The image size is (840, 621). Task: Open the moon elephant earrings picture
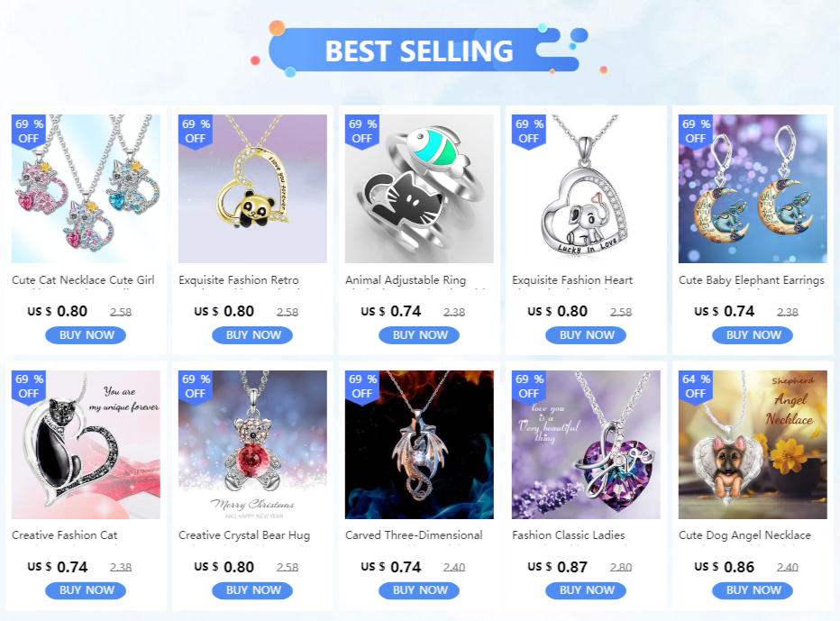click(x=753, y=188)
